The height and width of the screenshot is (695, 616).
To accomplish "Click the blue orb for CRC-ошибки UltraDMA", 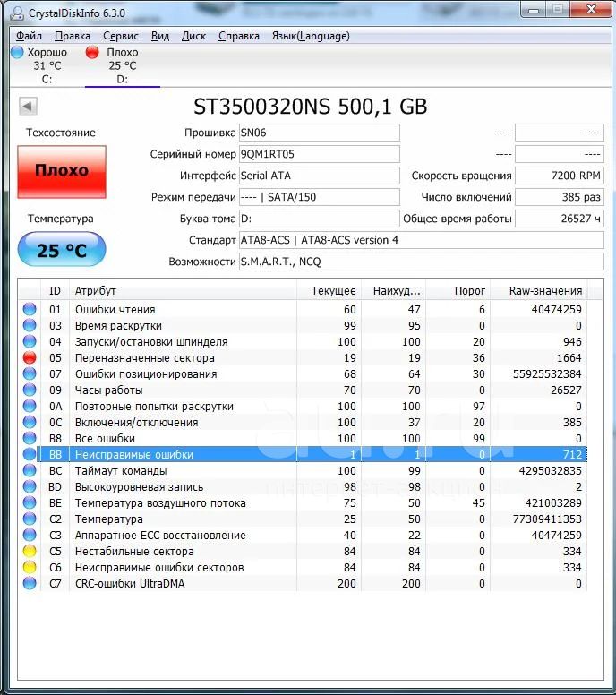I will pyautogui.click(x=30, y=583).
